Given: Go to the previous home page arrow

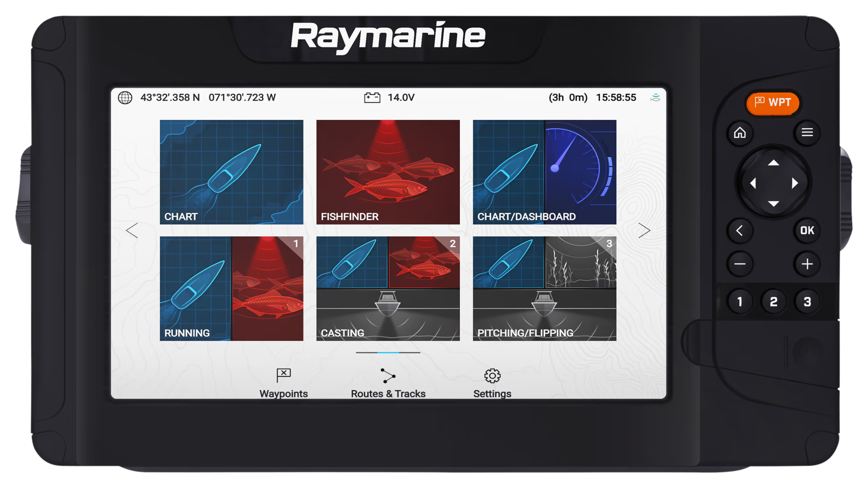Looking at the screenshot, I should pyautogui.click(x=132, y=231).
